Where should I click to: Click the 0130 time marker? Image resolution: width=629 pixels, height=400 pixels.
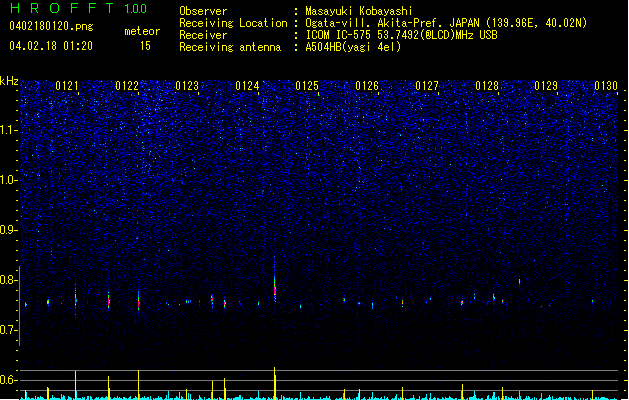pyautogui.click(x=606, y=86)
